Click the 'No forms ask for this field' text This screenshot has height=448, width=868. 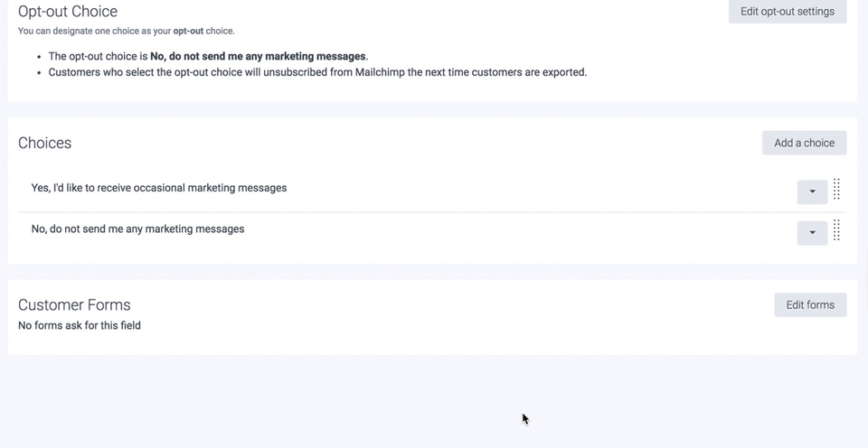click(80, 325)
